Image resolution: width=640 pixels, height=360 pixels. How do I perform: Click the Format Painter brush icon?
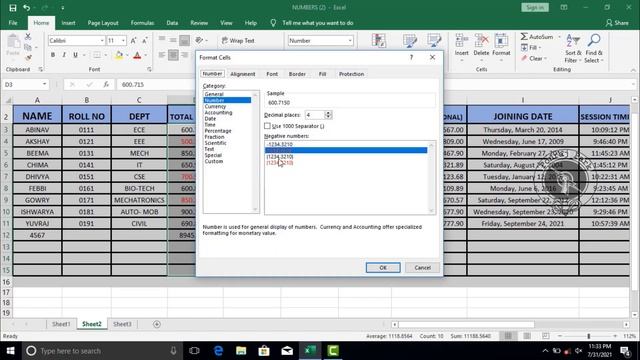pyautogui.click(x=28, y=58)
